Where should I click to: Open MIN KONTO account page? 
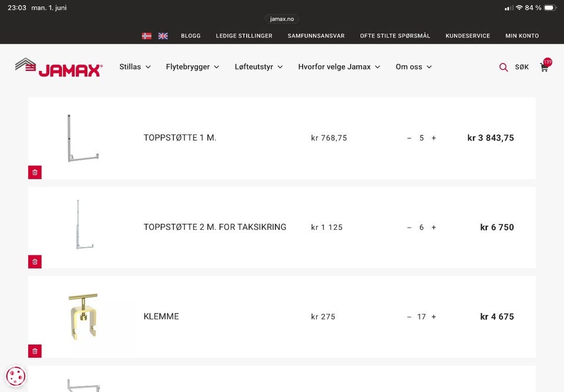click(x=522, y=36)
